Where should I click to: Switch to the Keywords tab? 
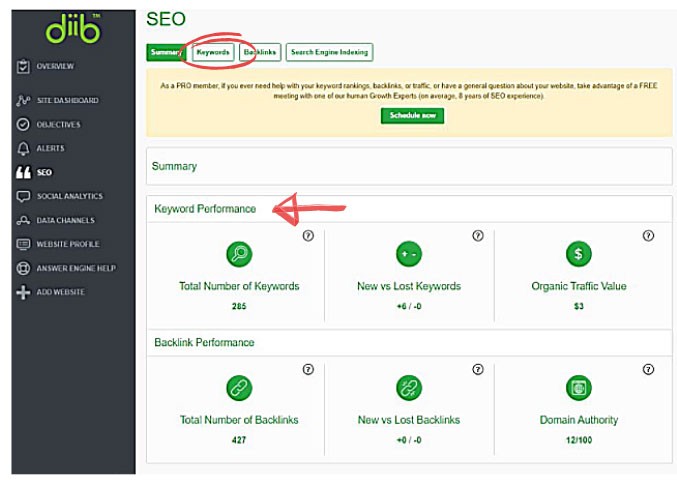pyautogui.click(x=213, y=52)
